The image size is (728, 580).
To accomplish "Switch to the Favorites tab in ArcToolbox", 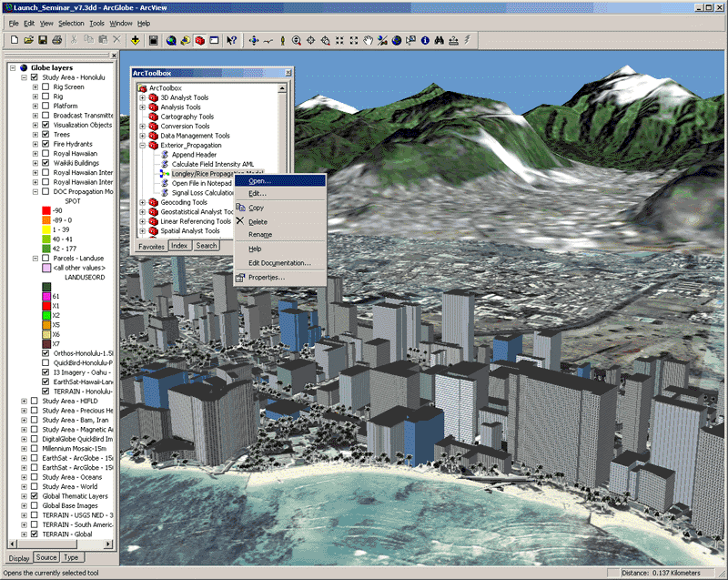I will (x=151, y=247).
